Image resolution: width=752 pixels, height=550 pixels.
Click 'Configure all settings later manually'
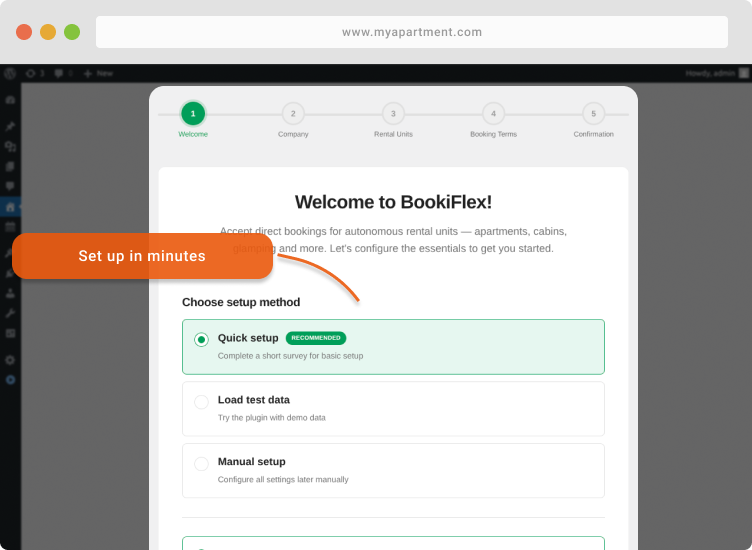283,480
